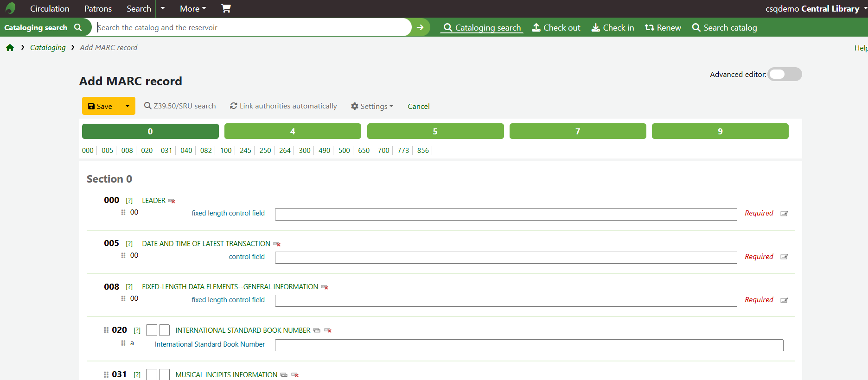Image resolution: width=868 pixels, height=380 pixels.
Task: Open tag editor for 000 leader field
Action: 784,214
